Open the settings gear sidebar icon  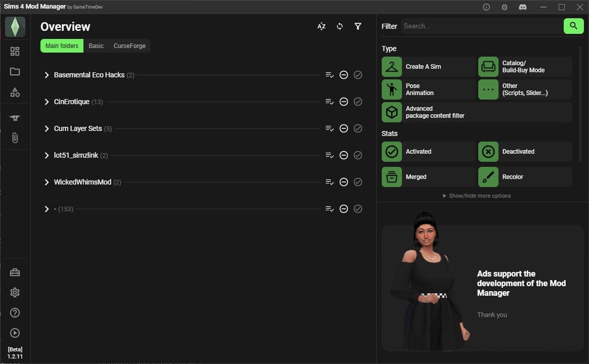15,292
